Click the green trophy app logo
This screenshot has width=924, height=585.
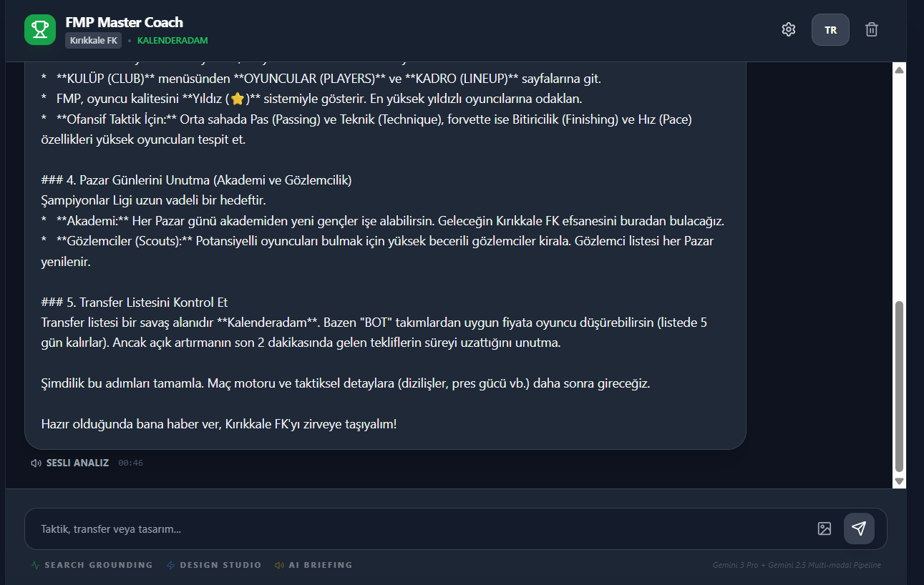point(40,30)
